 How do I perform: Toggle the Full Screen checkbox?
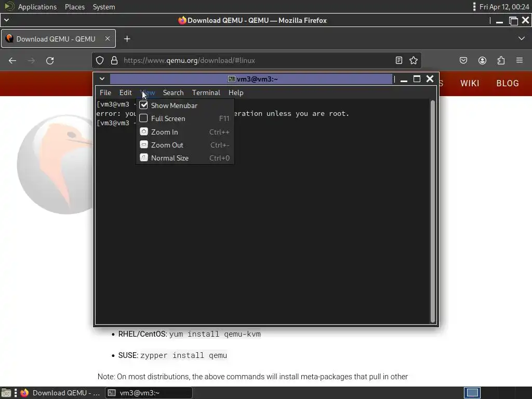click(x=143, y=118)
